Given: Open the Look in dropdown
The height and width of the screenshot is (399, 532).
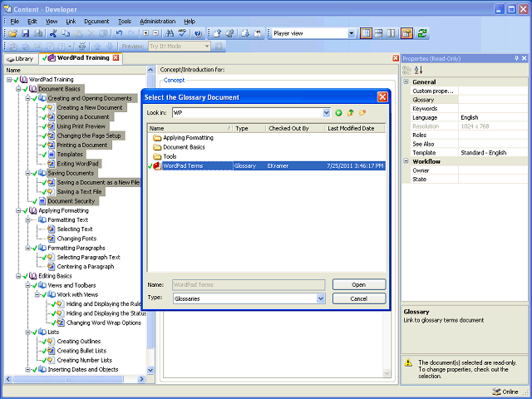Looking at the screenshot, I should coord(326,113).
